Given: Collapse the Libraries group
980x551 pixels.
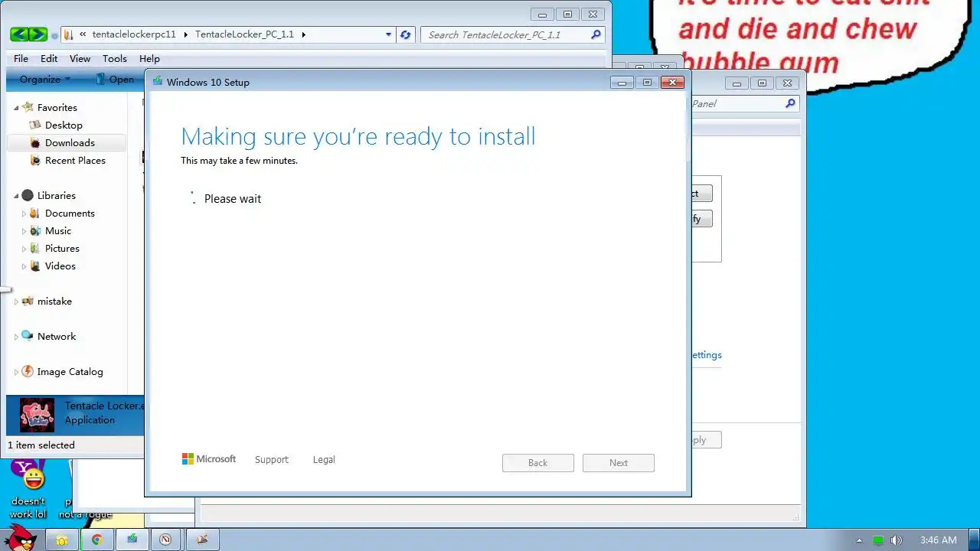Looking at the screenshot, I should click(16, 196).
